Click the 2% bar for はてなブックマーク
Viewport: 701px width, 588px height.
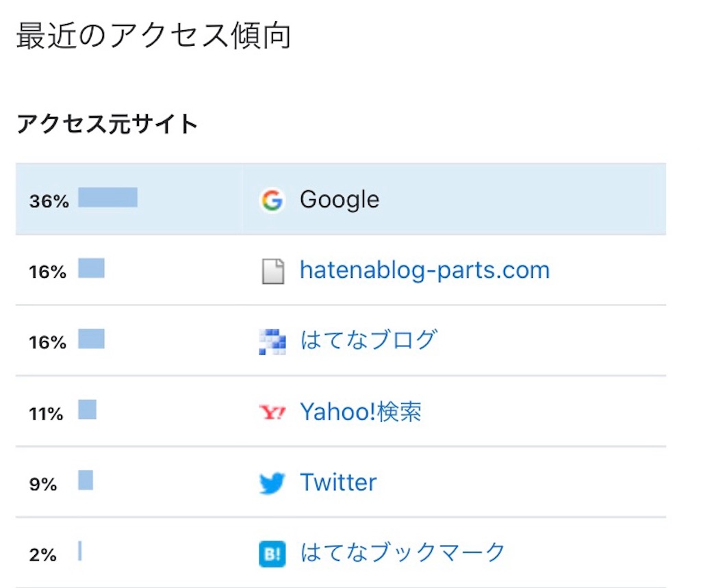(x=80, y=551)
